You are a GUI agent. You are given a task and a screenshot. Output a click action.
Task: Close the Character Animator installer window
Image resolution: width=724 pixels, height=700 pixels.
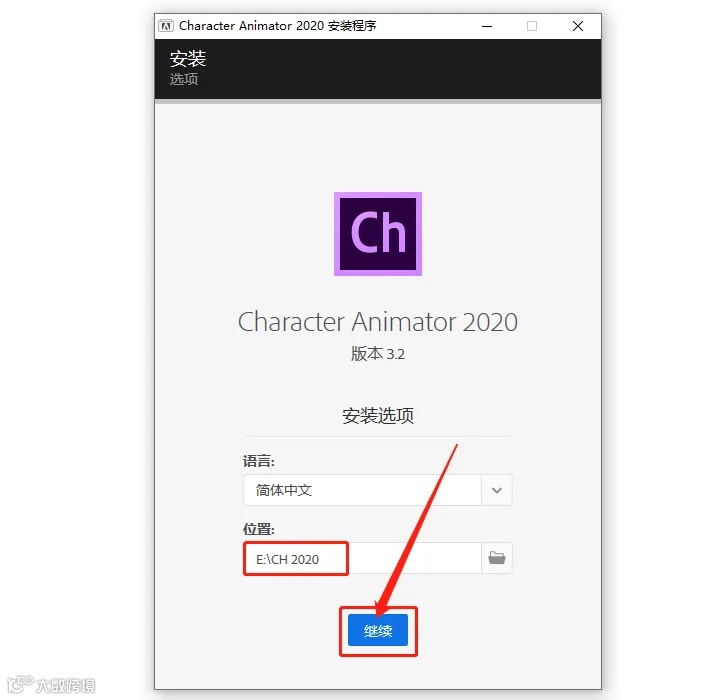click(578, 26)
